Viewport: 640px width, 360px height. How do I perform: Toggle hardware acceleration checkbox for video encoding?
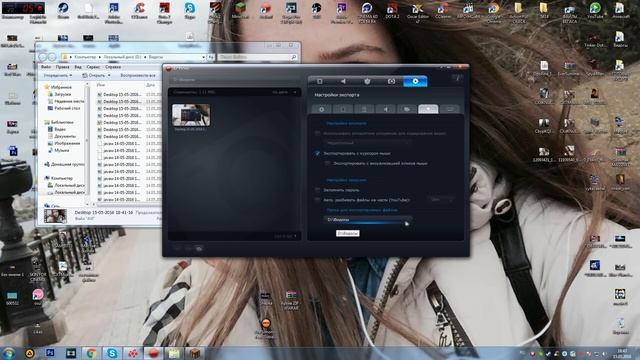[318, 133]
